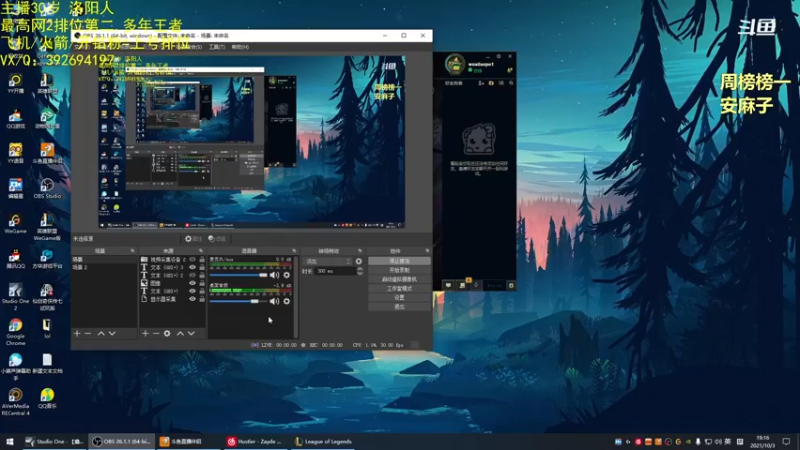Screen dimensions: 800x450
Task: Switch to League of Legends on the taskbar
Action: 323,441
